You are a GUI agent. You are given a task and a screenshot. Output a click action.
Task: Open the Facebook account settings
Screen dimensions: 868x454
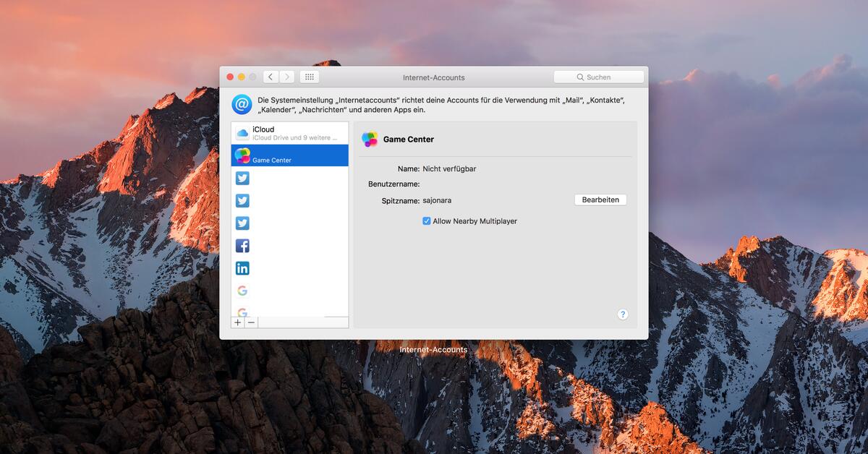coord(242,245)
